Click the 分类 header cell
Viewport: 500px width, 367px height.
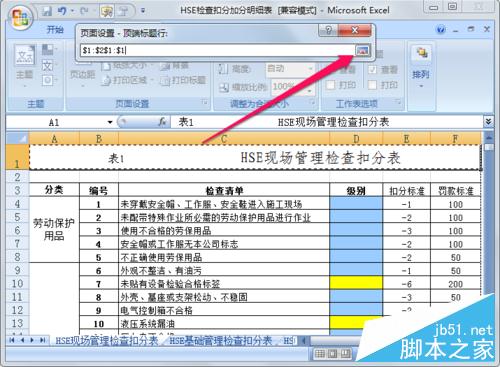coord(54,190)
